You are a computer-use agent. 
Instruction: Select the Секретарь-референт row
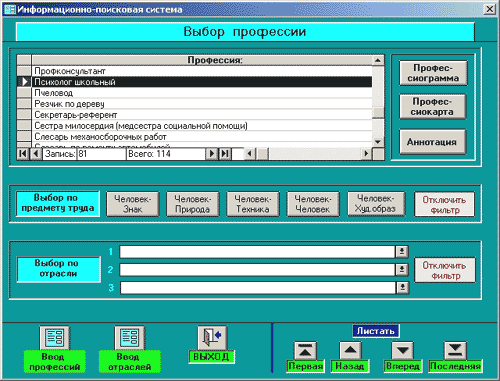tap(202, 115)
